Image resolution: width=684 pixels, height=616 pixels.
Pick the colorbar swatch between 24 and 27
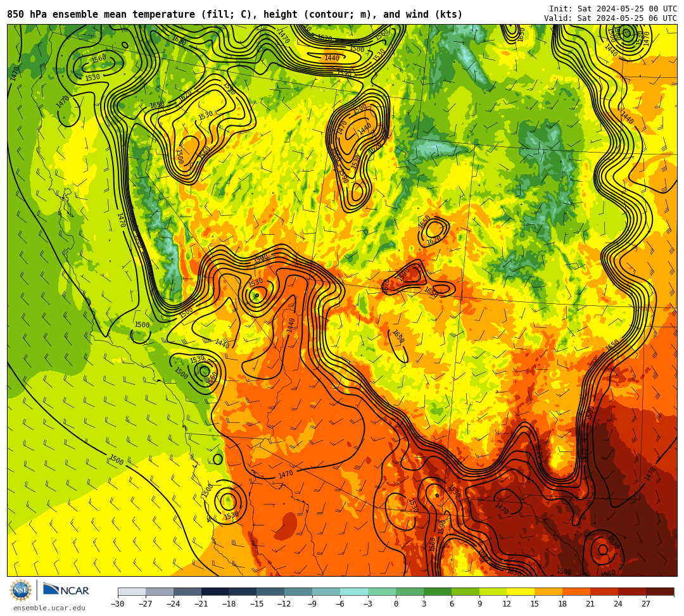(x=632, y=591)
